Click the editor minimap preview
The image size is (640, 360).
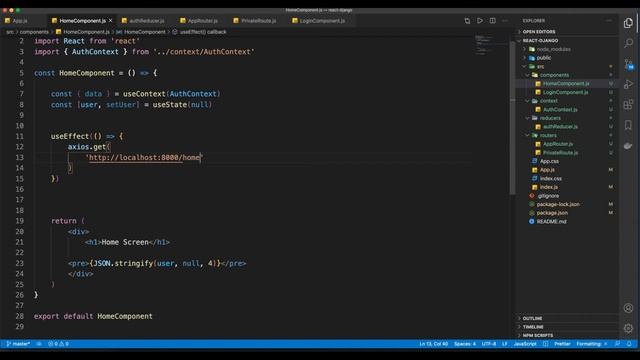click(486, 45)
